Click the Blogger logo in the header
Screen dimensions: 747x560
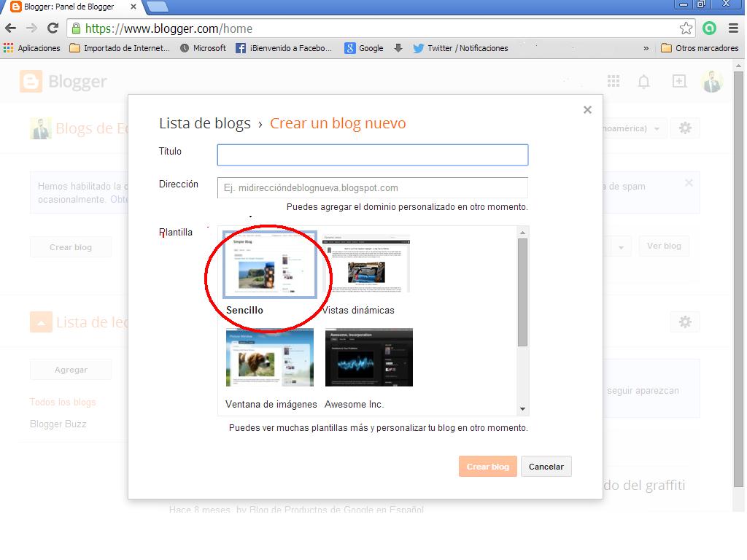tap(63, 82)
